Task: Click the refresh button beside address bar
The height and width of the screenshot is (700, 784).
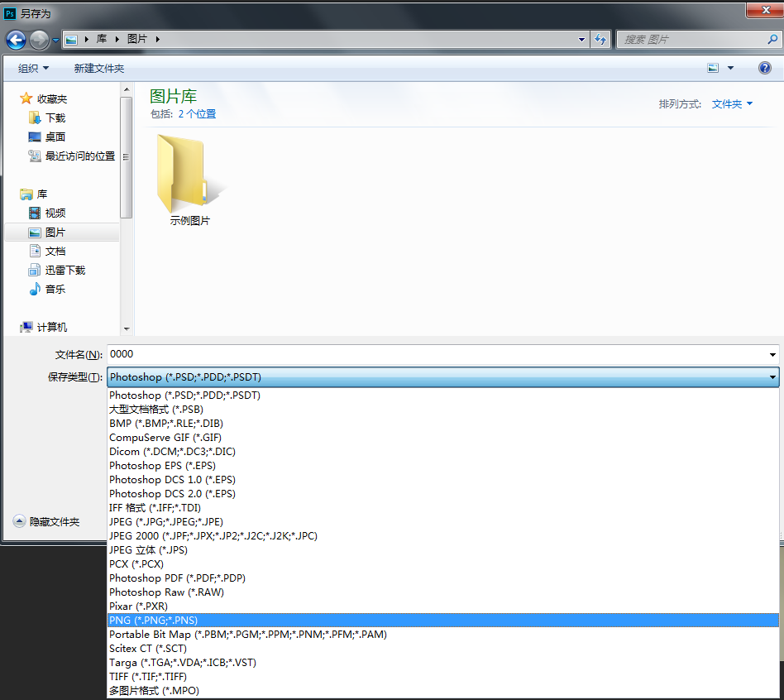Action: [600, 39]
